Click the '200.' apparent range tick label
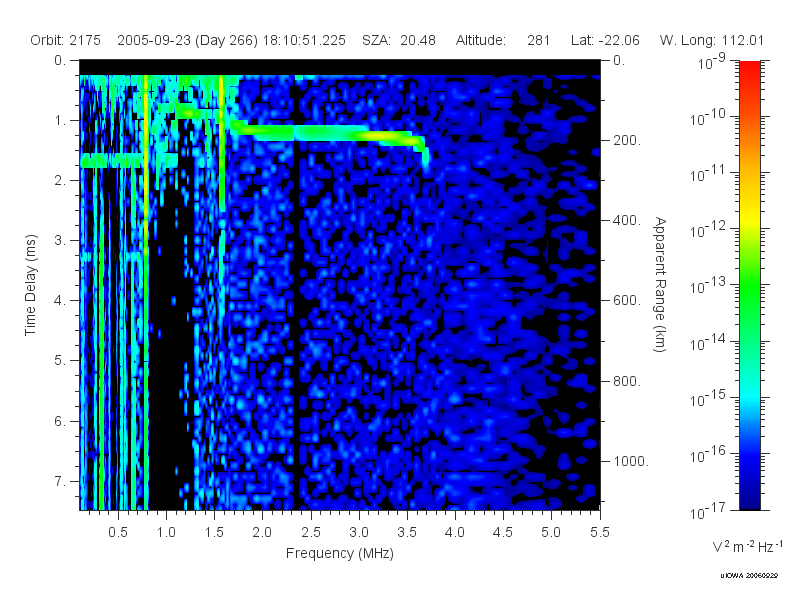800x600 pixels. point(627,140)
